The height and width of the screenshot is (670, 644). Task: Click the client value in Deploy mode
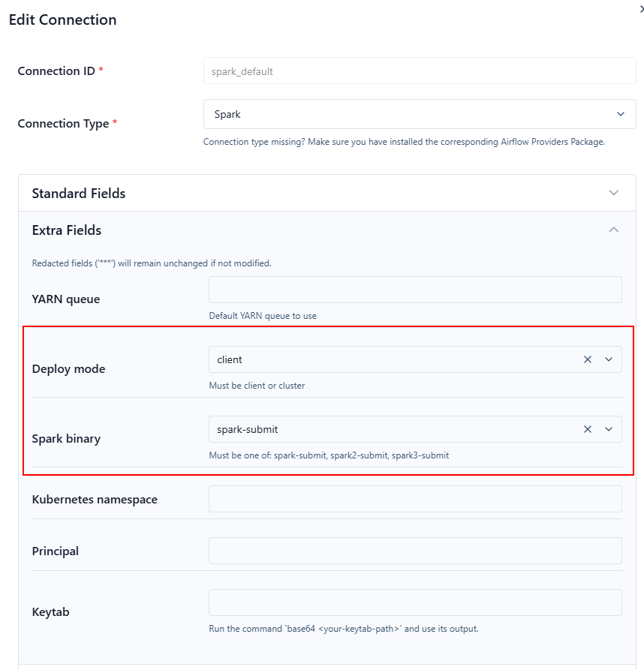click(x=230, y=359)
